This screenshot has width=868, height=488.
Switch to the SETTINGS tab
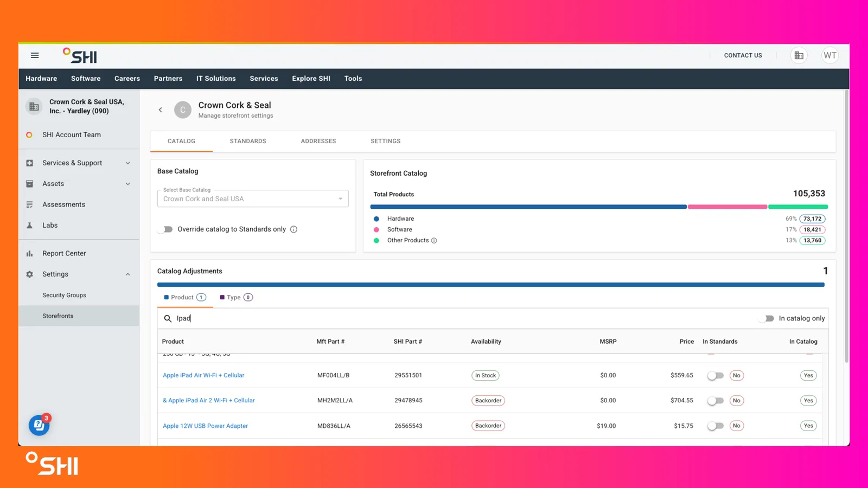point(386,142)
